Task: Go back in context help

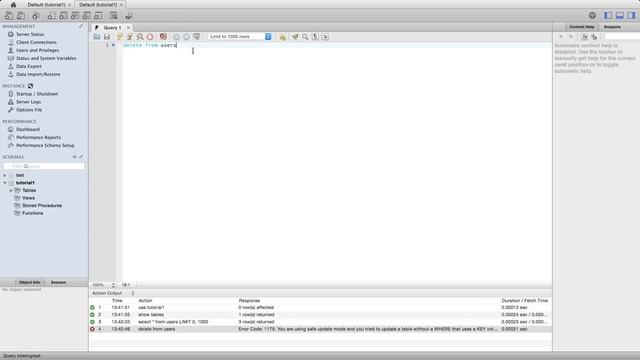Action: coord(561,37)
